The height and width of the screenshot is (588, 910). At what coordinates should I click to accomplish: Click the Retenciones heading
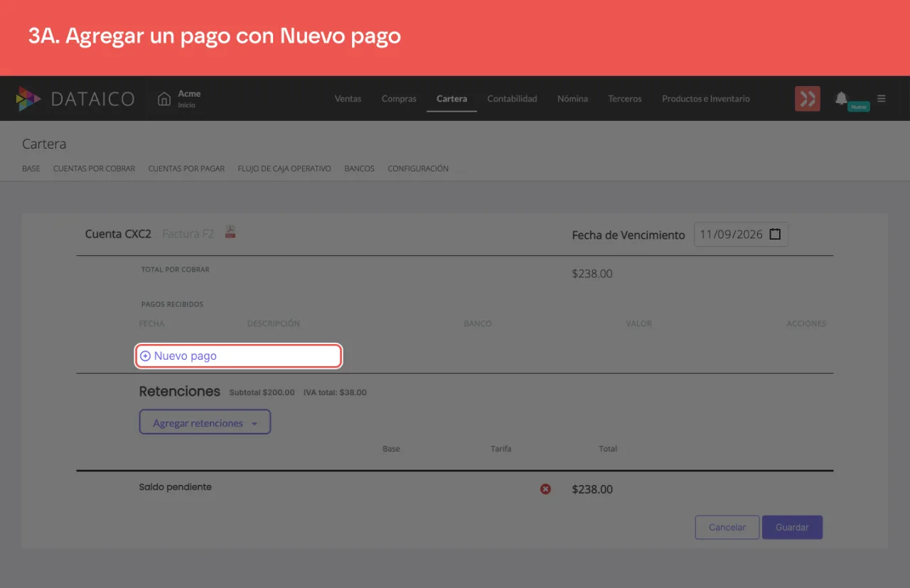tap(180, 391)
